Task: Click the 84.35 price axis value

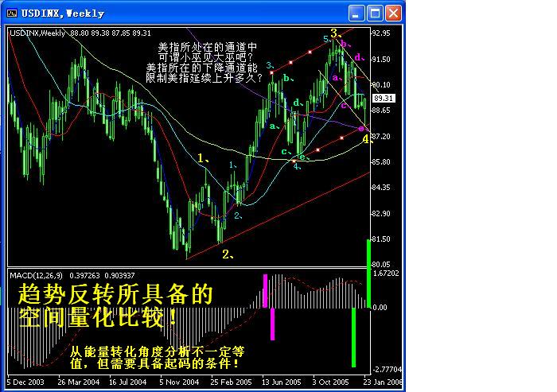Action: tap(381, 188)
